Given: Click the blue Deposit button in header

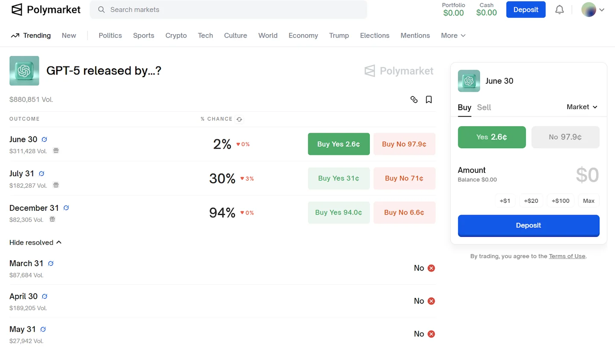Looking at the screenshot, I should pyautogui.click(x=526, y=9).
